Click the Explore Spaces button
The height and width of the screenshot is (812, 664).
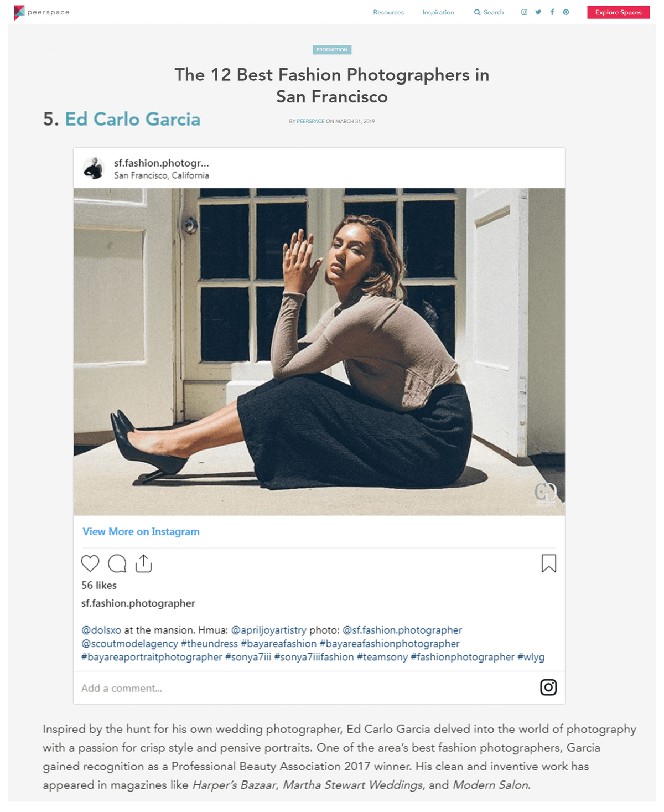tap(618, 12)
